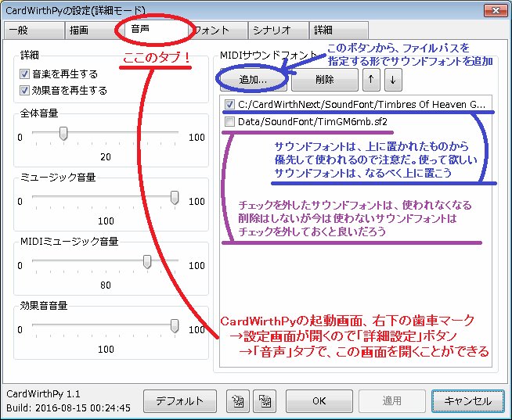Screen dimensions: 512x420
Task: Confirm with the OK button
Action: point(319,400)
